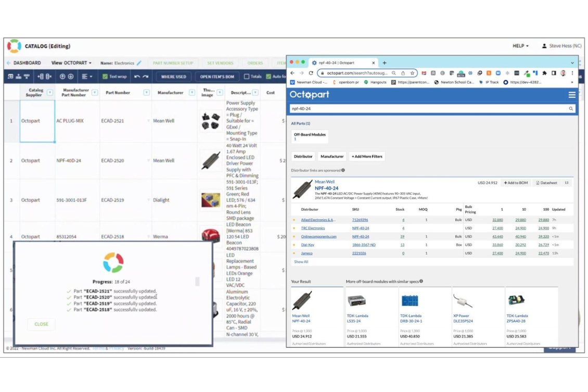Click first table layout icon in toolbar
This screenshot has height=392, width=588.
tap(10, 77)
